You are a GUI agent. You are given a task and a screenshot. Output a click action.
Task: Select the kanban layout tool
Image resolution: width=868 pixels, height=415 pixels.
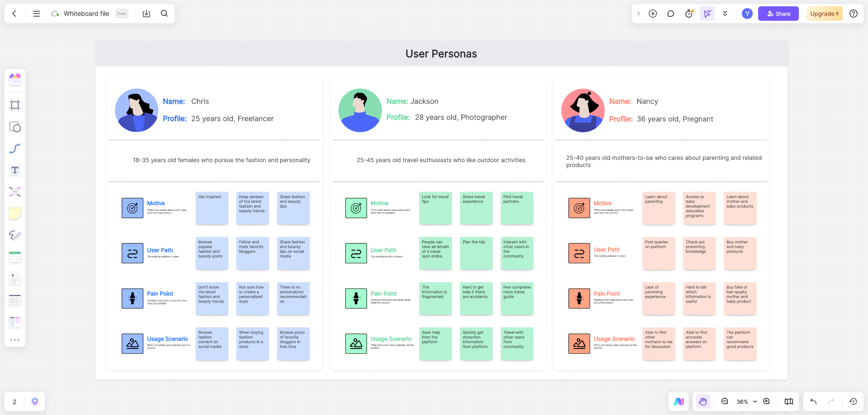pos(15,322)
